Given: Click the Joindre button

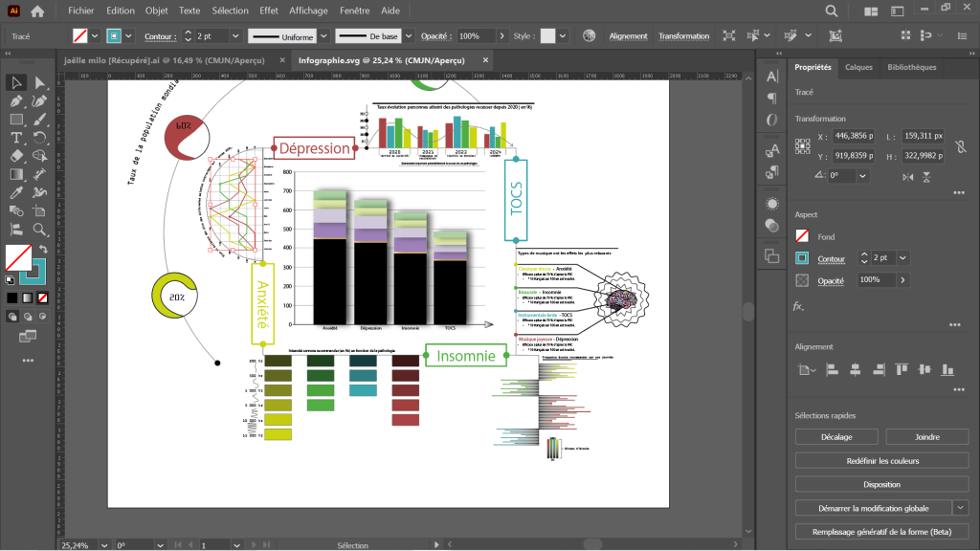Looking at the screenshot, I should 926,436.
